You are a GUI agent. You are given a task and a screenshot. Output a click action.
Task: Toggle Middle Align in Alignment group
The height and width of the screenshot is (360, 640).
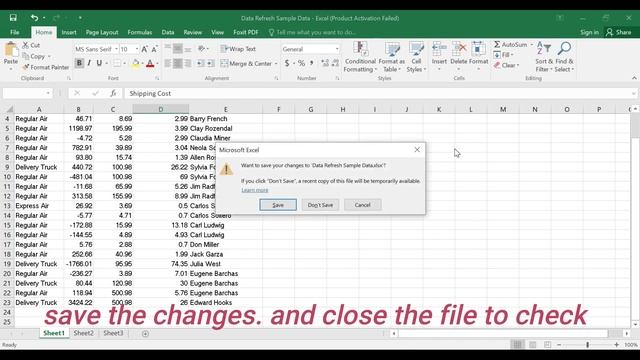click(x=178, y=49)
